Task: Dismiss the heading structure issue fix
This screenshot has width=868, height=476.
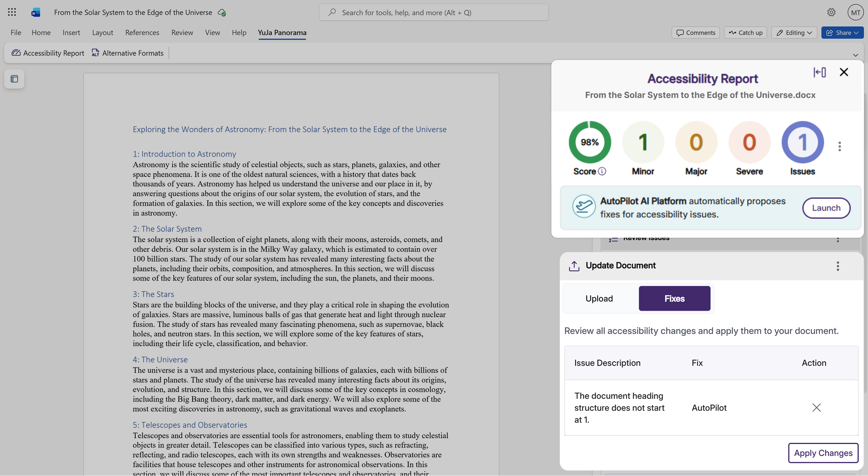Action: (816, 407)
